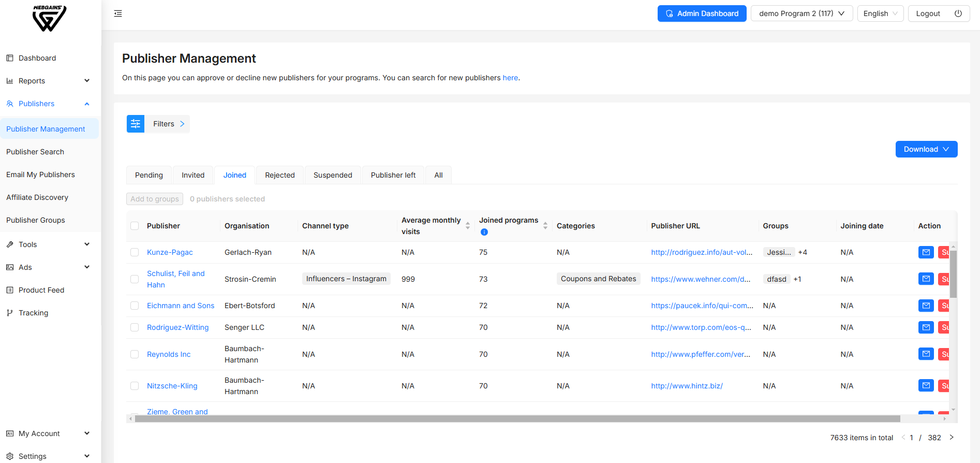This screenshot has height=463, width=980.
Task: Open the demo Program 2 dropdown
Action: pos(801,13)
